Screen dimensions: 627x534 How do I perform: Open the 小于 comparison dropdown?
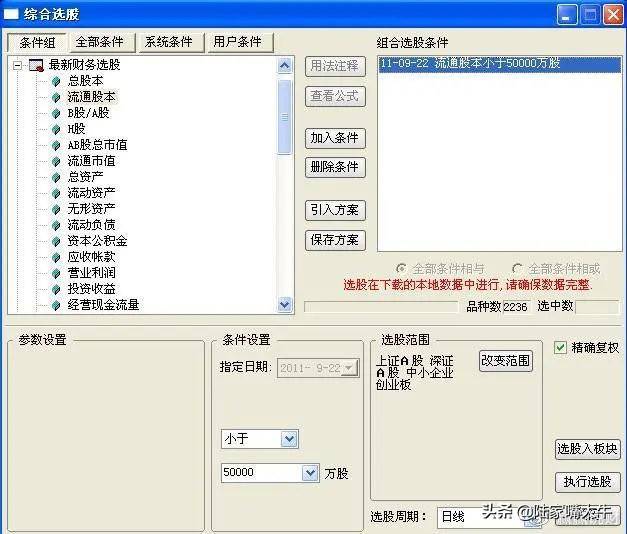(289, 439)
